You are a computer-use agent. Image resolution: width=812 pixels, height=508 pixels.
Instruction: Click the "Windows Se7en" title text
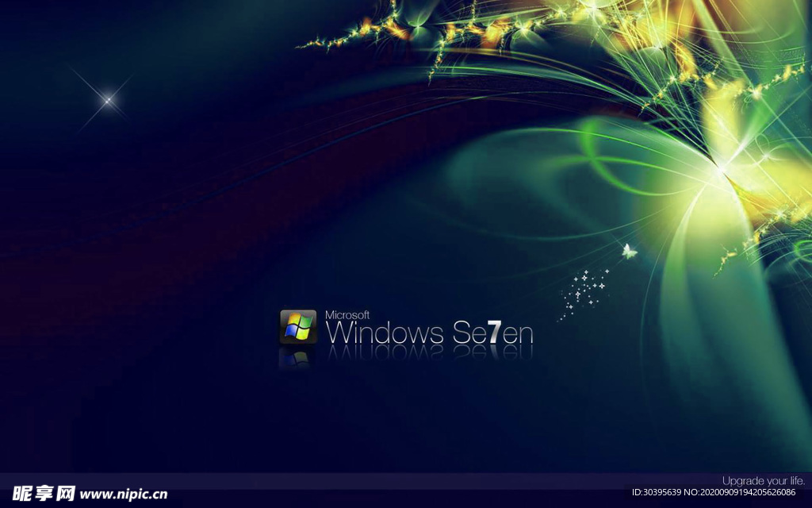pos(430,333)
